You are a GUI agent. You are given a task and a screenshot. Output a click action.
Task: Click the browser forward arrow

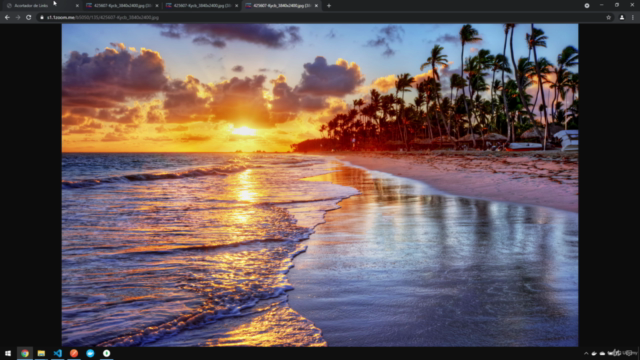coord(18,18)
